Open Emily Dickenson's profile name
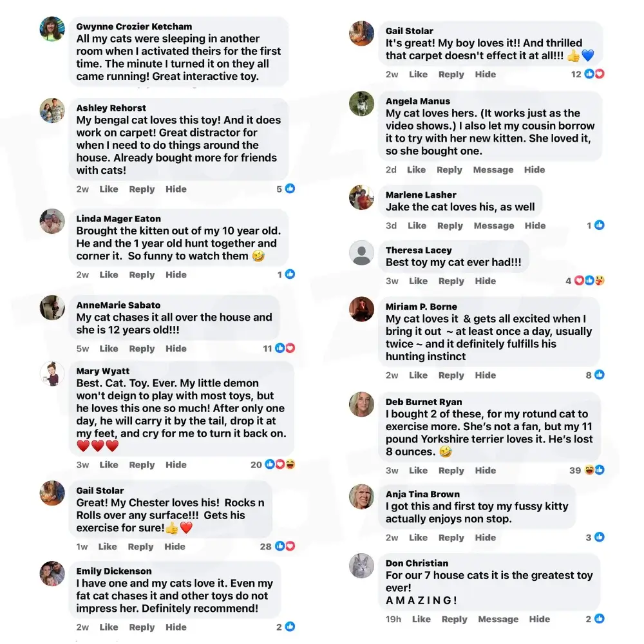Viewport: 644px width, 644px height. click(113, 571)
